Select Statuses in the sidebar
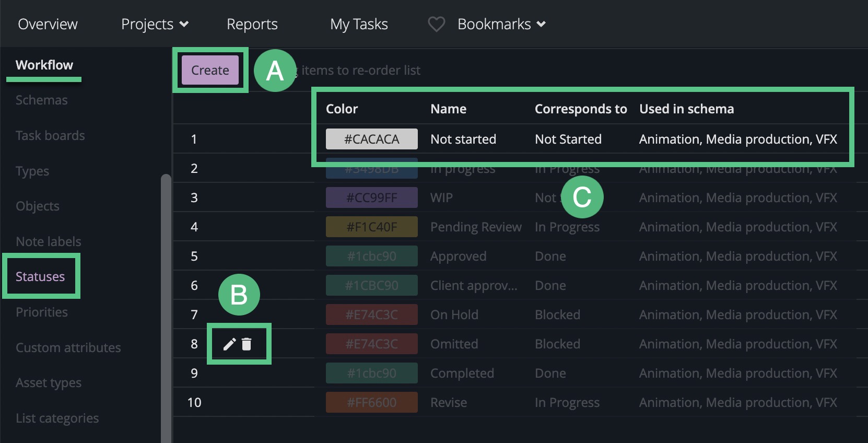868x443 pixels. [40, 276]
